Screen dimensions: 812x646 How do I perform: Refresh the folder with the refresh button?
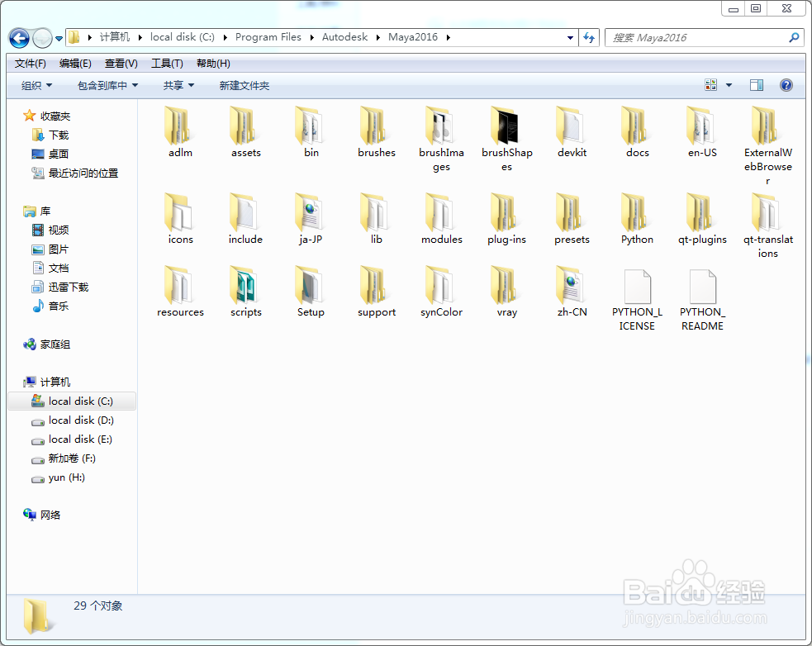click(589, 37)
